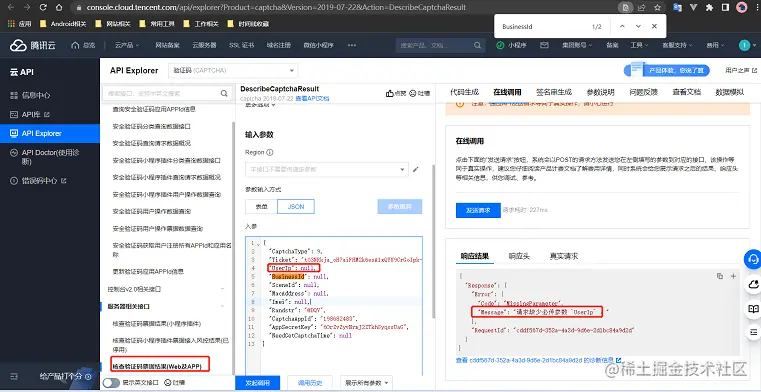Click inside the JSON parameter editor
The image size is (761, 392).
334,306
